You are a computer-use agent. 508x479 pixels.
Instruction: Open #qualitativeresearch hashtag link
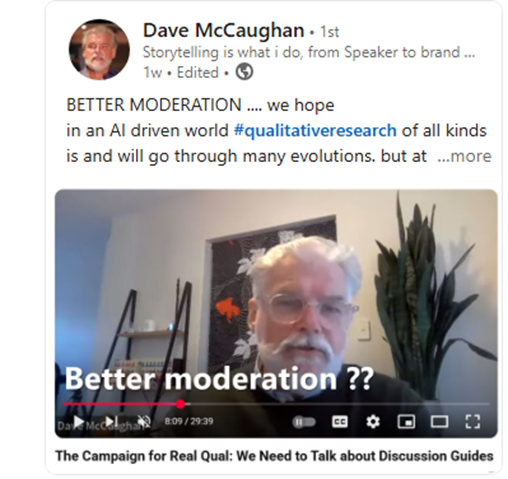[315, 130]
